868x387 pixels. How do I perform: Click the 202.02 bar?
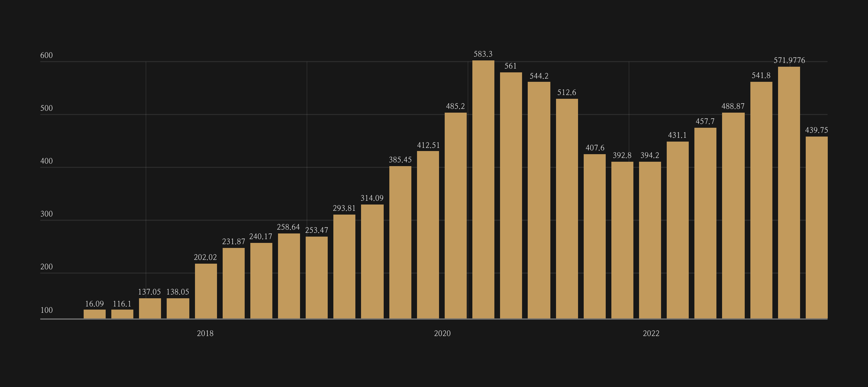[206, 291]
